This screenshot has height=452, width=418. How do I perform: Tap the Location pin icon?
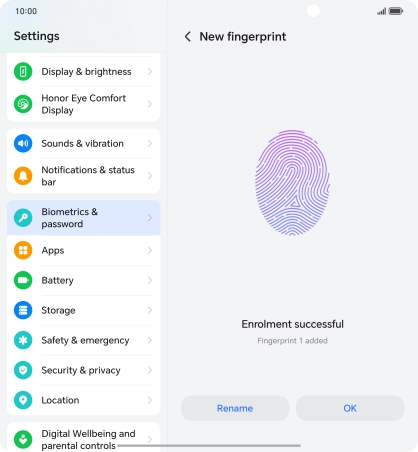(23, 400)
